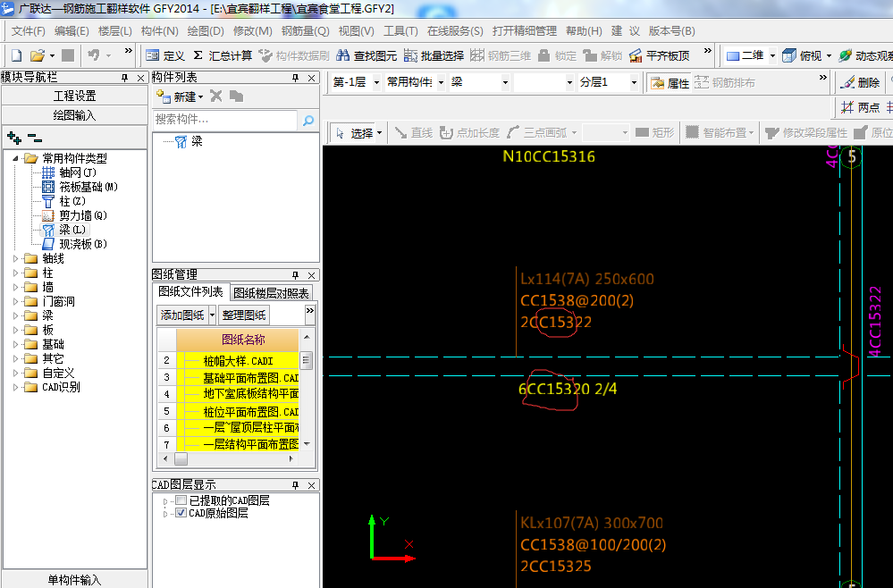Switch to 图纸文件列表 tab
The width and height of the screenshot is (893, 588).
tap(190, 291)
